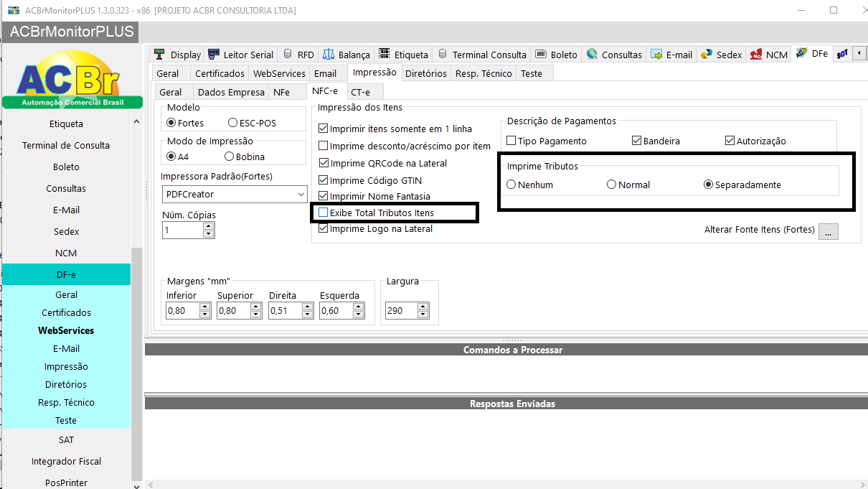Open the Terminal Consulta tab icon
This screenshot has width=868, height=489.
[443, 54]
